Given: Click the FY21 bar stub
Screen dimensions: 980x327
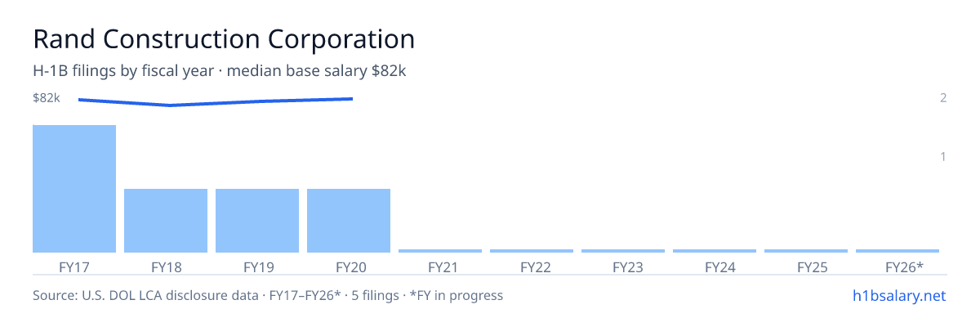Looking at the screenshot, I should [x=440, y=251].
